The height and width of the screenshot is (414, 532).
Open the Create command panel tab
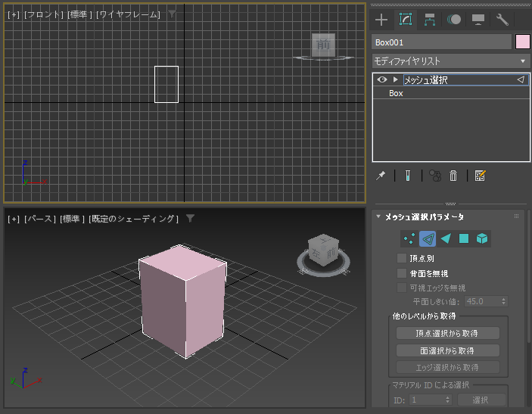point(381,20)
